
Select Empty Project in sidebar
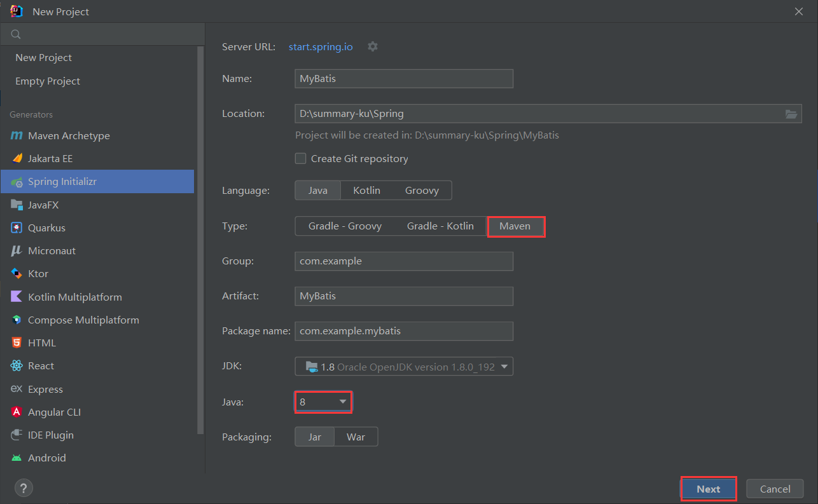coord(48,81)
